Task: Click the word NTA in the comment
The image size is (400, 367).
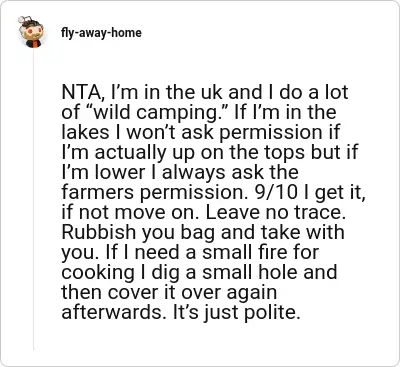Action: click(79, 92)
